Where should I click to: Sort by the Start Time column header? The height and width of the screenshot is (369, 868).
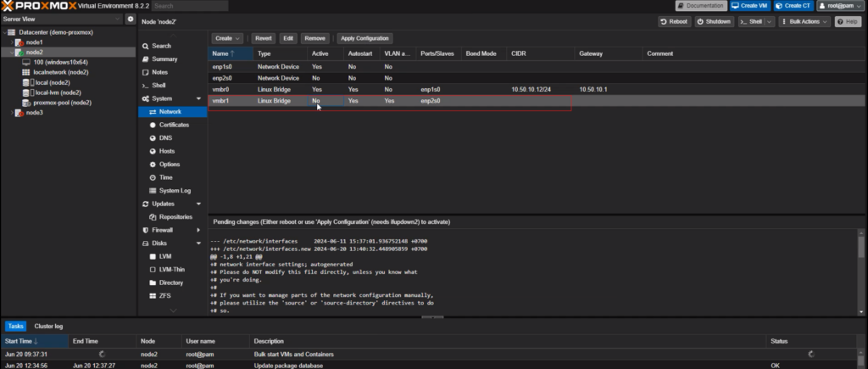coord(34,341)
